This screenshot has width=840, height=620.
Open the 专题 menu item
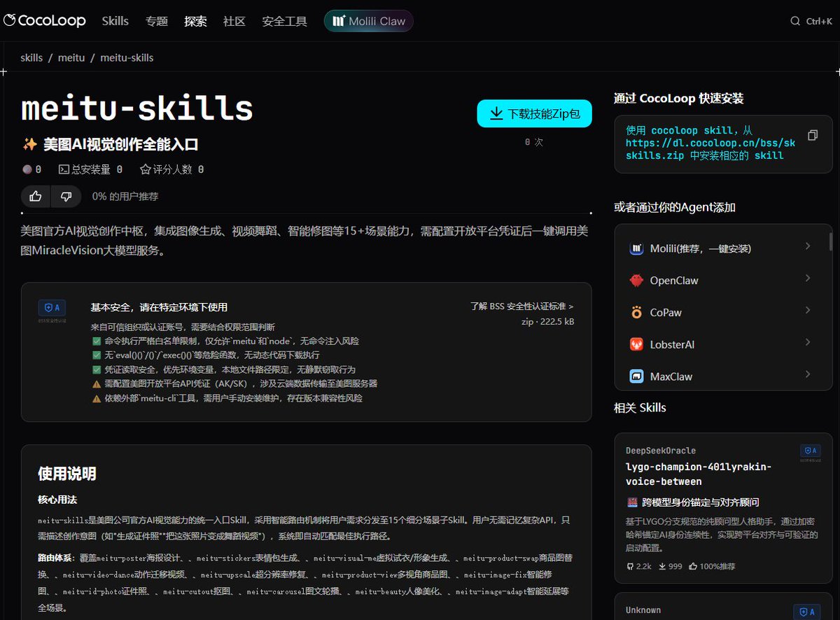click(157, 21)
